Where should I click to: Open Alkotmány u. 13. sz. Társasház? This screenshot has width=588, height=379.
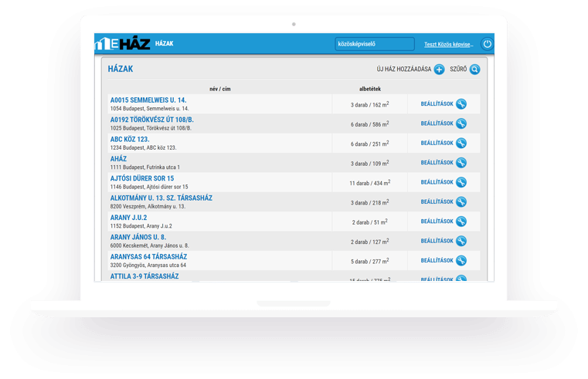pos(161,198)
